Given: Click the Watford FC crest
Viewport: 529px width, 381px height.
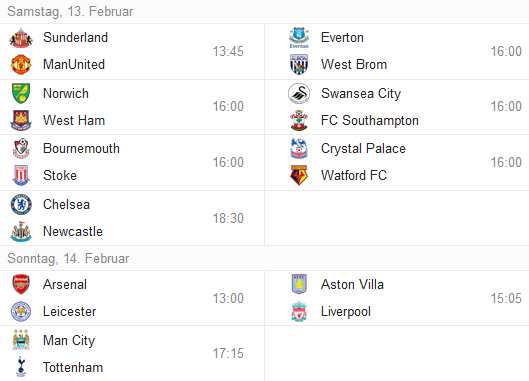Looking at the screenshot, I should click(299, 175).
